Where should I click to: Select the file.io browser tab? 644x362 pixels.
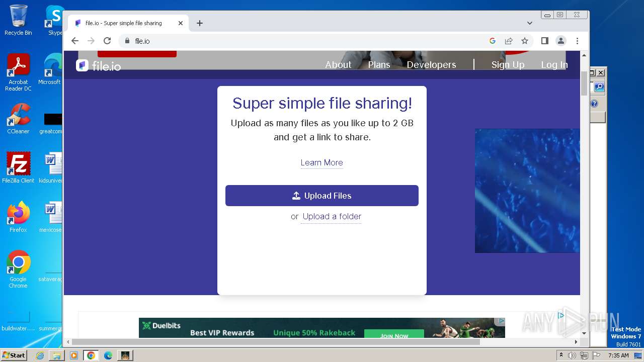[x=128, y=23]
